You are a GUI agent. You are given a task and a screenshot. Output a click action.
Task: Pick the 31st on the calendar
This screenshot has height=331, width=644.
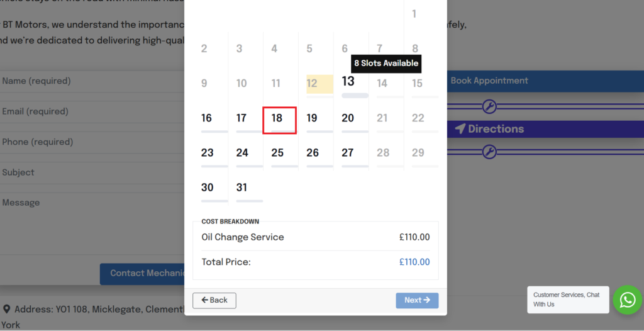[242, 188]
